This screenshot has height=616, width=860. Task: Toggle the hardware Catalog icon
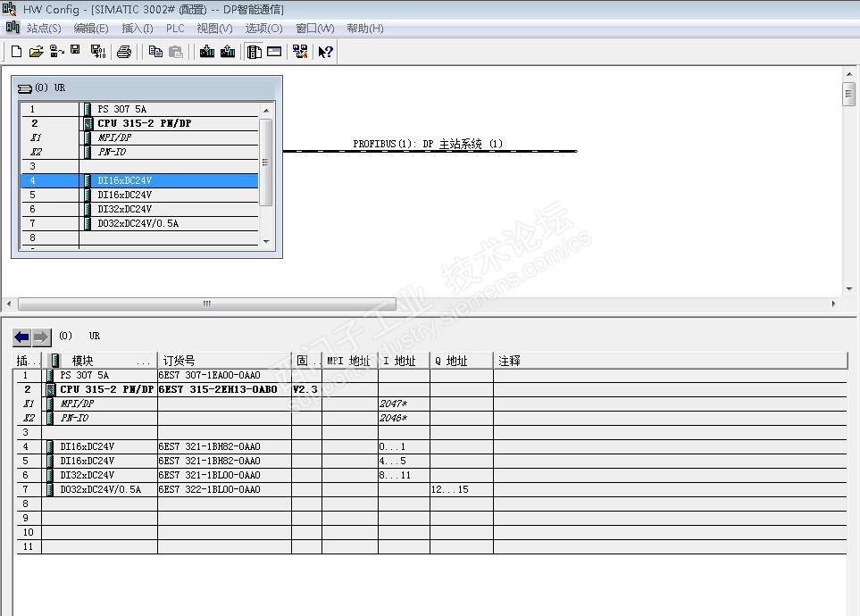(254, 52)
